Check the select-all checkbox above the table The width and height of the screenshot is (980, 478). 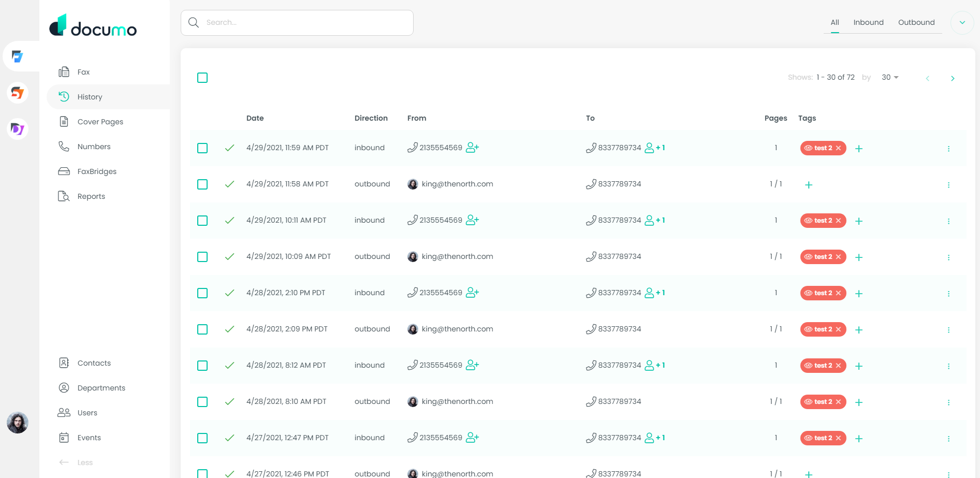point(202,78)
